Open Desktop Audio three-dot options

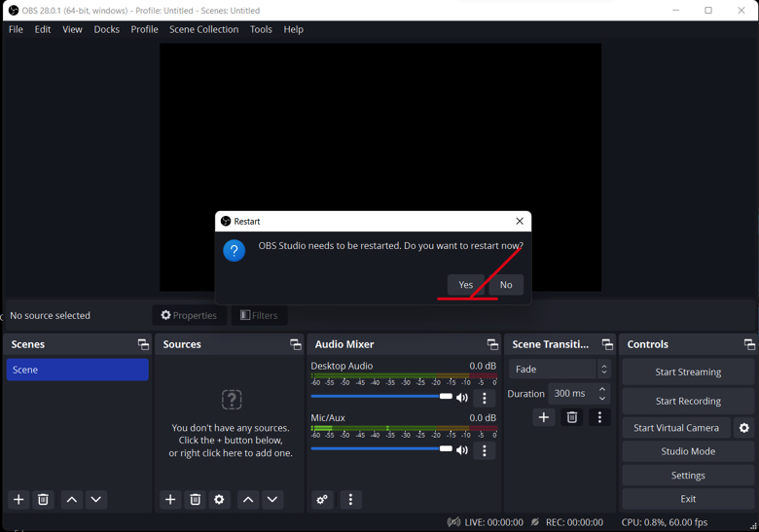tap(484, 398)
